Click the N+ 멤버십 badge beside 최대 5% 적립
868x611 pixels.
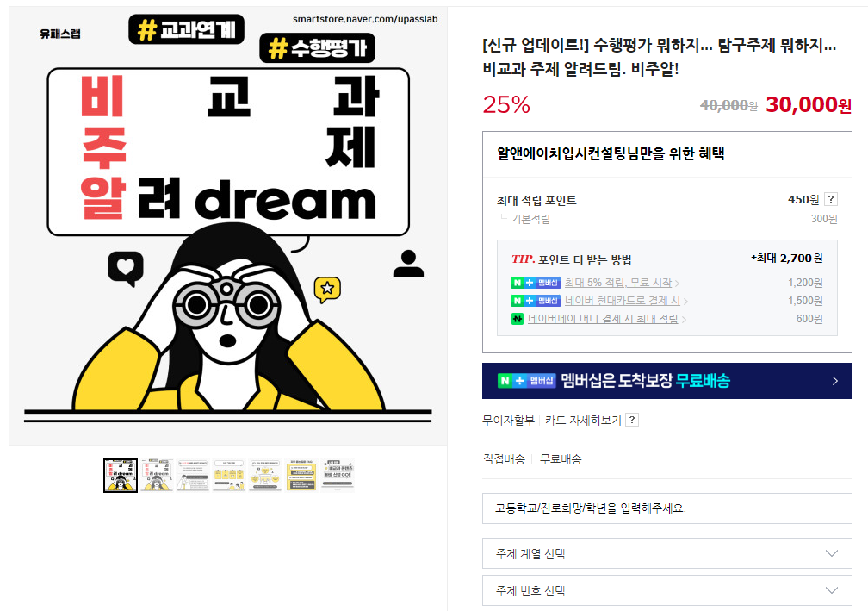pyautogui.click(x=536, y=283)
